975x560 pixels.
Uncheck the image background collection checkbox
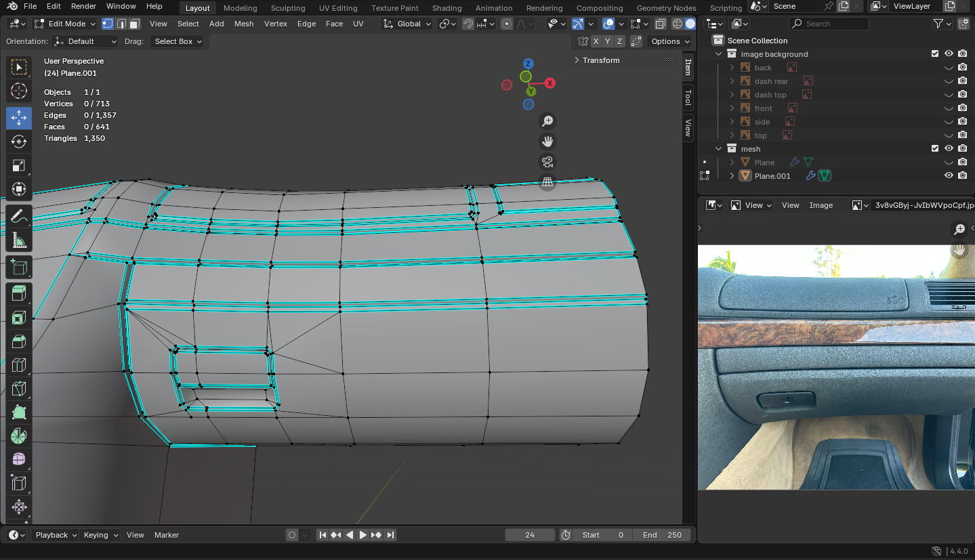(935, 54)
